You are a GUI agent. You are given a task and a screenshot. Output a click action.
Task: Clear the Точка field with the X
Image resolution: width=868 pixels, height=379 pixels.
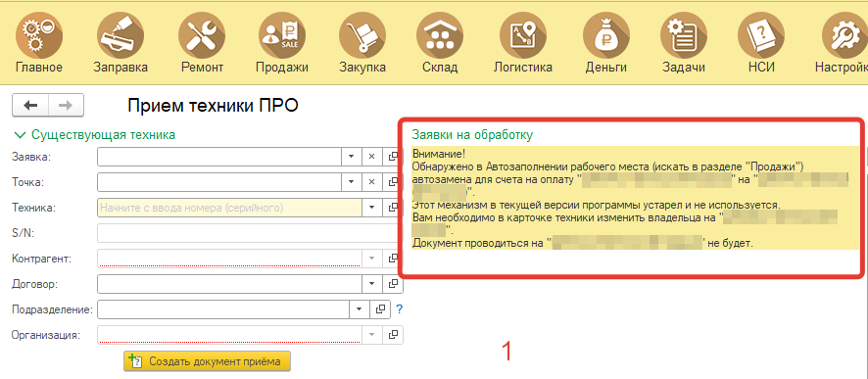(x=372, y=182)
